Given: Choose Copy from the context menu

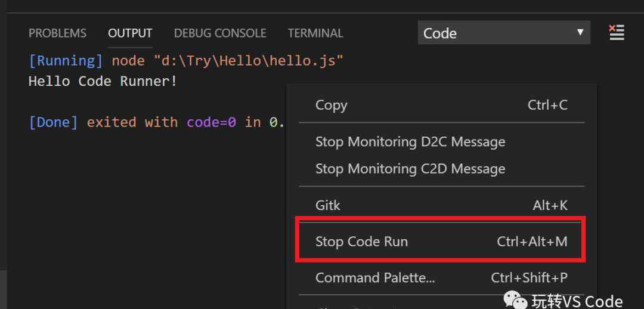Looking at the screenshot, I should pos(441,105).
